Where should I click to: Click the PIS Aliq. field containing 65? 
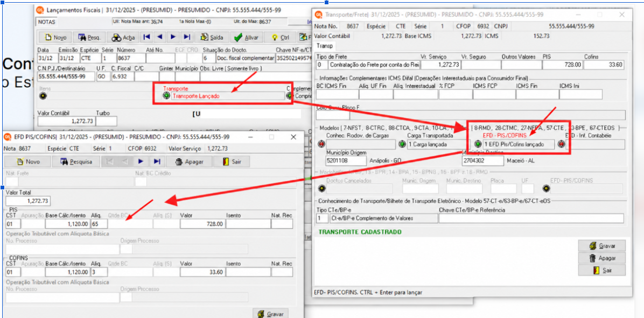(x=99, y=224)
